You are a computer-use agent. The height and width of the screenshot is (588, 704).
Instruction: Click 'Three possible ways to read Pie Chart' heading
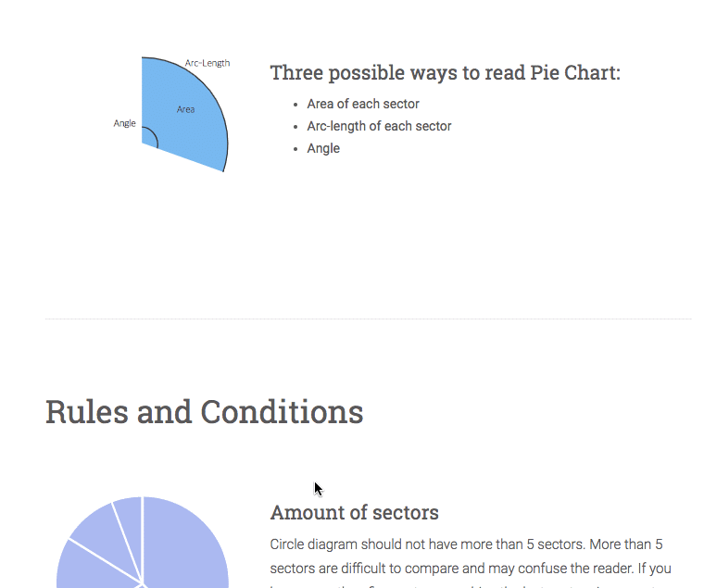pos(445,73)
